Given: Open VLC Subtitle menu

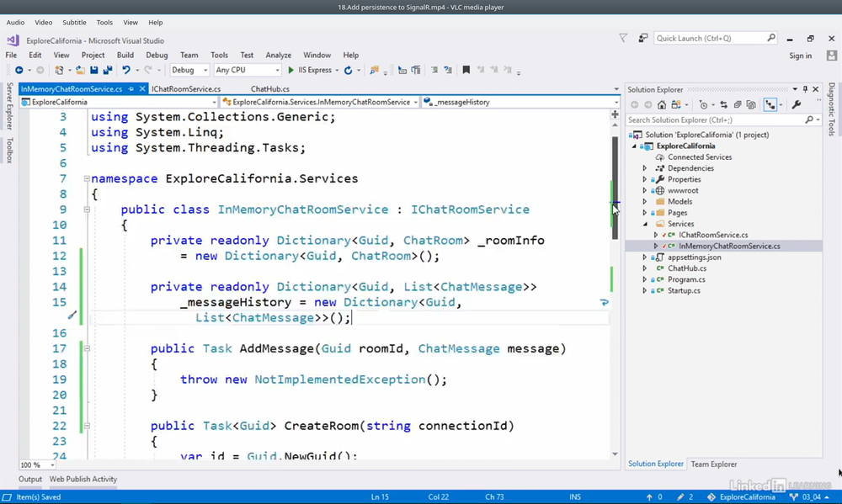Looking at the screenshot, I should 74,23.
